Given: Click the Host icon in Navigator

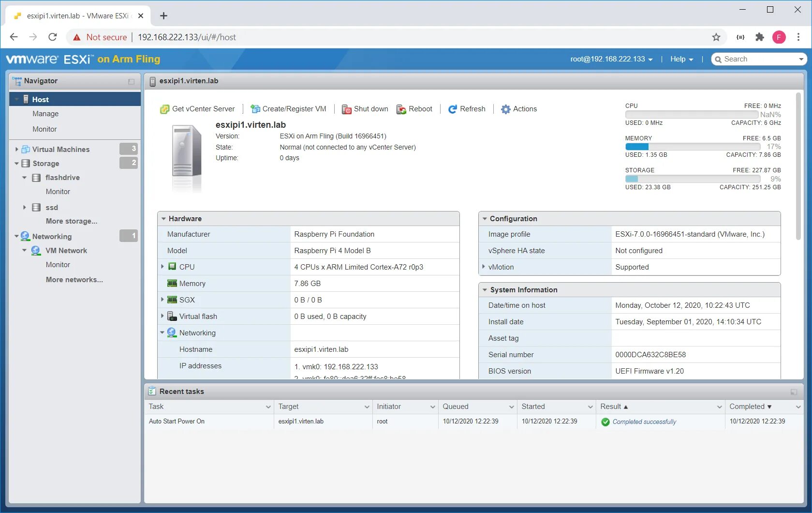Looking at the screenshot, I should click(x=26, y=99).
